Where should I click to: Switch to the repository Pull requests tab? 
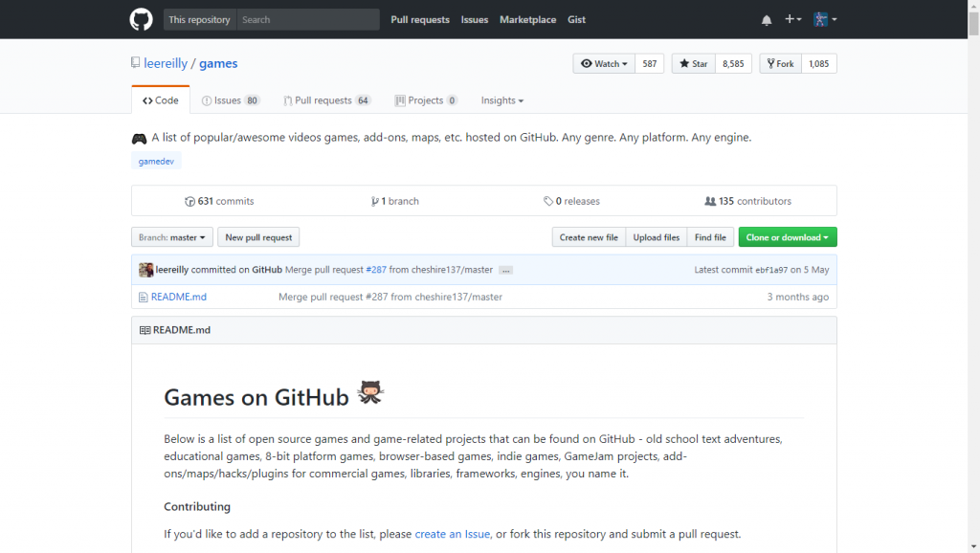[327, 100]
